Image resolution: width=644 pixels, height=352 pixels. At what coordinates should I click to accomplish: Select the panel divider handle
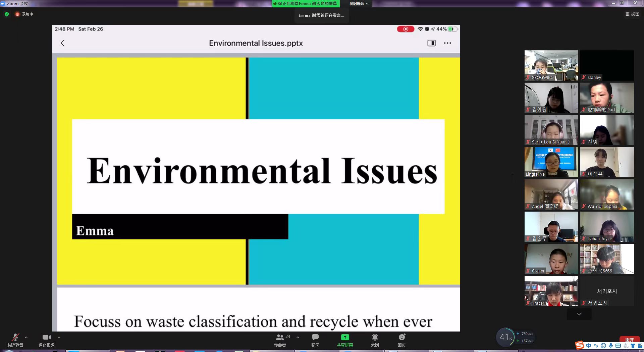513,178
